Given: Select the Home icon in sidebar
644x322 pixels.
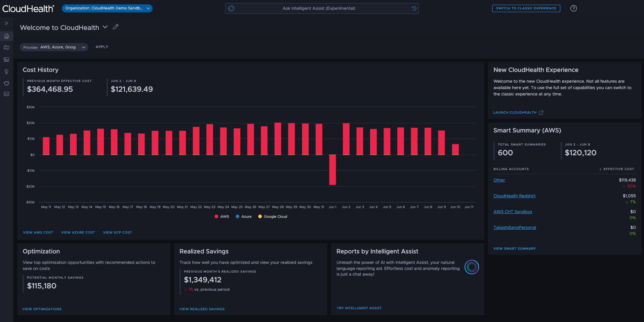Looking at the screenshot, I should [x=6, y=36].
